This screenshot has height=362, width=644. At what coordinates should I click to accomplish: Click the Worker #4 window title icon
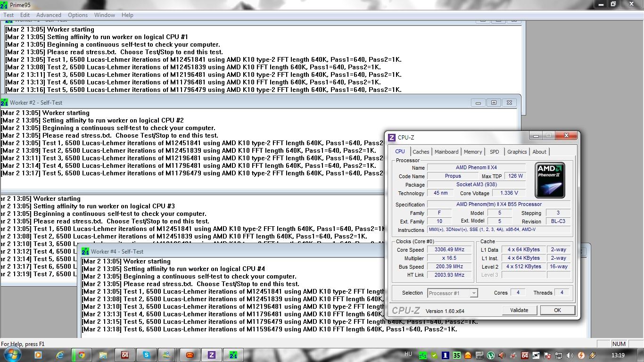click(85, 251)
